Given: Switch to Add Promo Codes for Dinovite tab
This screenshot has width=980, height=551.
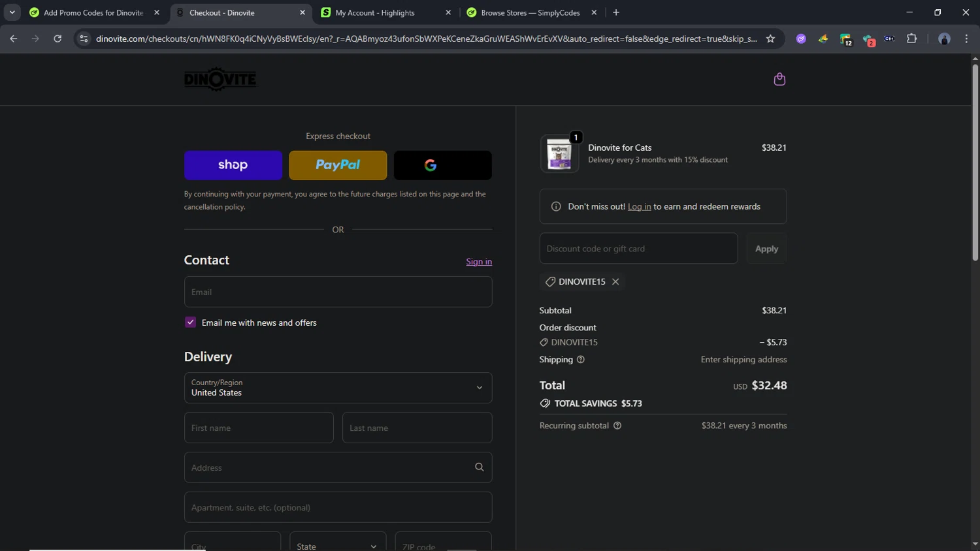Looking at the screenshot, I should click(x=93, y=12).
